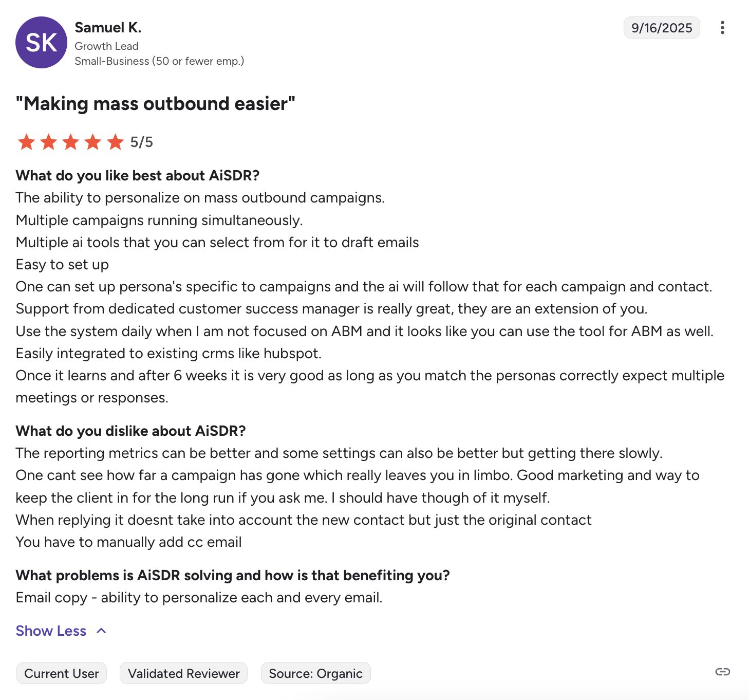Viewport: 749px width, 700px height.
Task: Click the copy review link icon
Action: click(722, 672)
